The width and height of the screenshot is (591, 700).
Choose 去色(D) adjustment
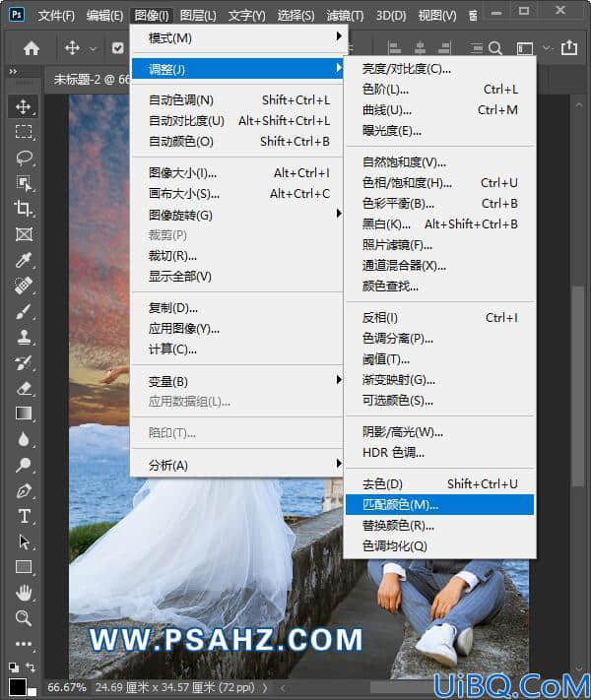[x=439, y=484]
